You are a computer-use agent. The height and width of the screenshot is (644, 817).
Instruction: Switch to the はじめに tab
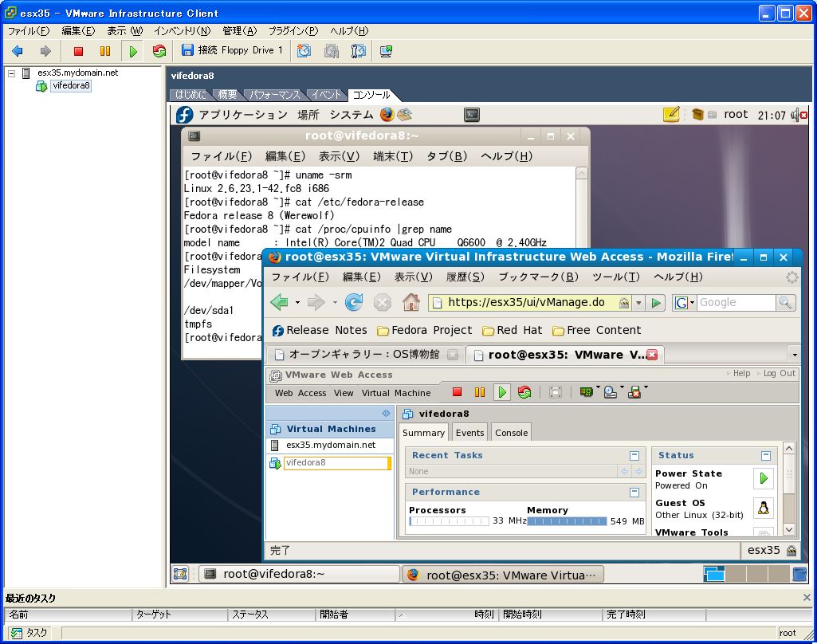(x=191, y=95)
